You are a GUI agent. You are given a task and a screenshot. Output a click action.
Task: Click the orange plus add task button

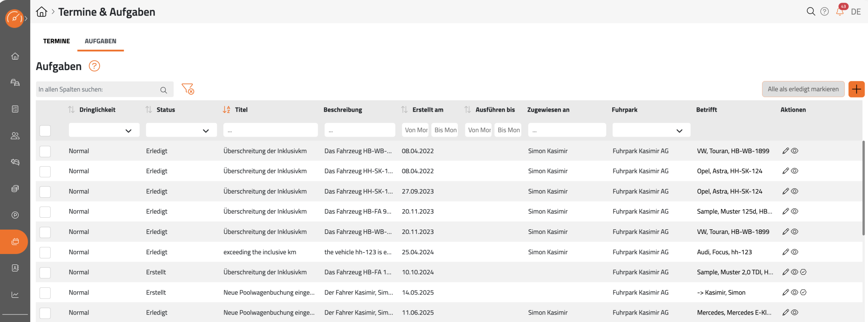click(856, 89)
